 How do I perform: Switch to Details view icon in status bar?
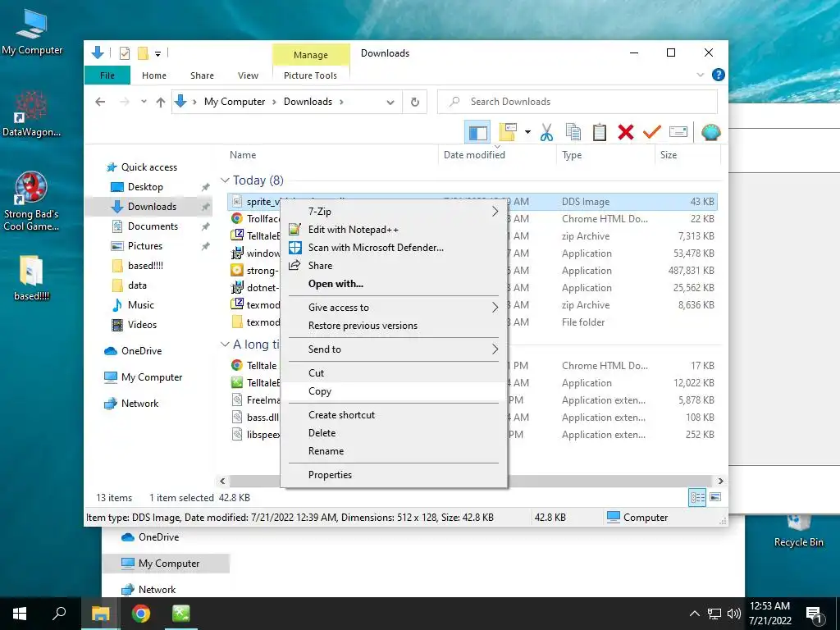[697, 498]
